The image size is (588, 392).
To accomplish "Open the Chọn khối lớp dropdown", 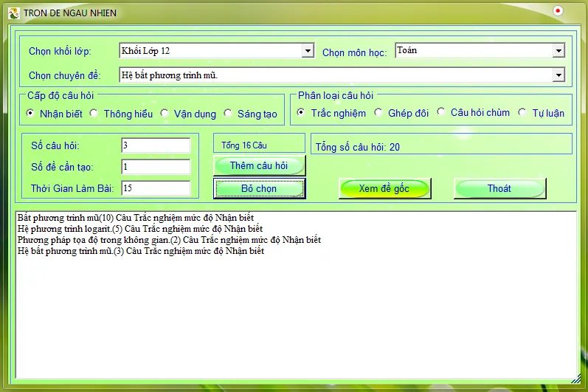I will click(308, 51).
